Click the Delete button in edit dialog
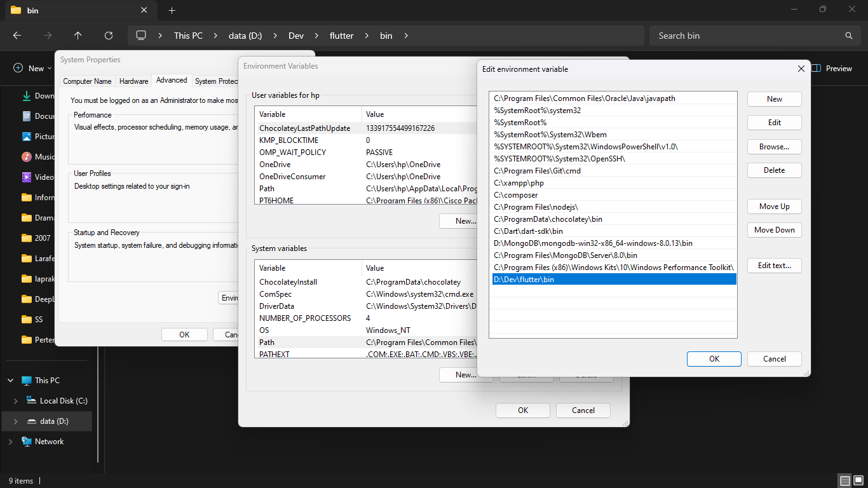 point(774,170)
